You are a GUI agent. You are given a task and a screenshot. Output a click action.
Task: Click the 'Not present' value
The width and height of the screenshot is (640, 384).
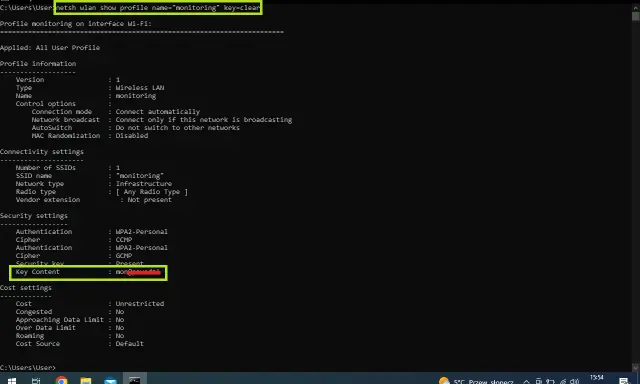tap(149, 200)
